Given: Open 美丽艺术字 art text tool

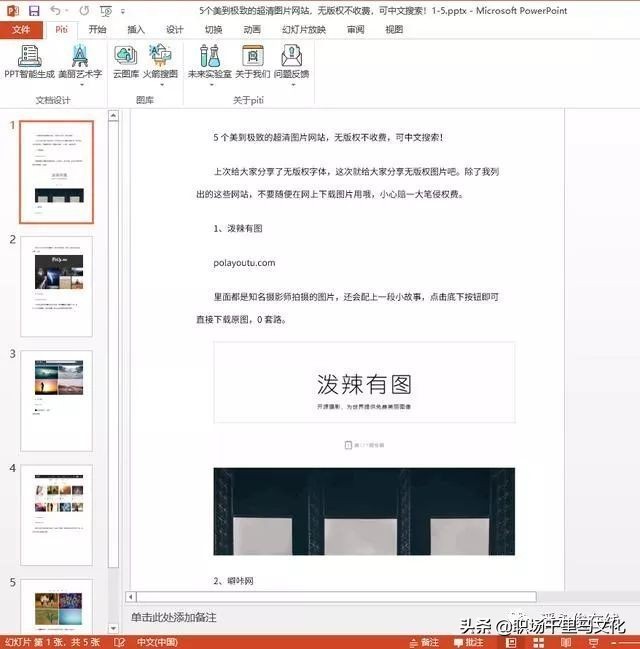Looking at the screenshot, I should 80,61.
